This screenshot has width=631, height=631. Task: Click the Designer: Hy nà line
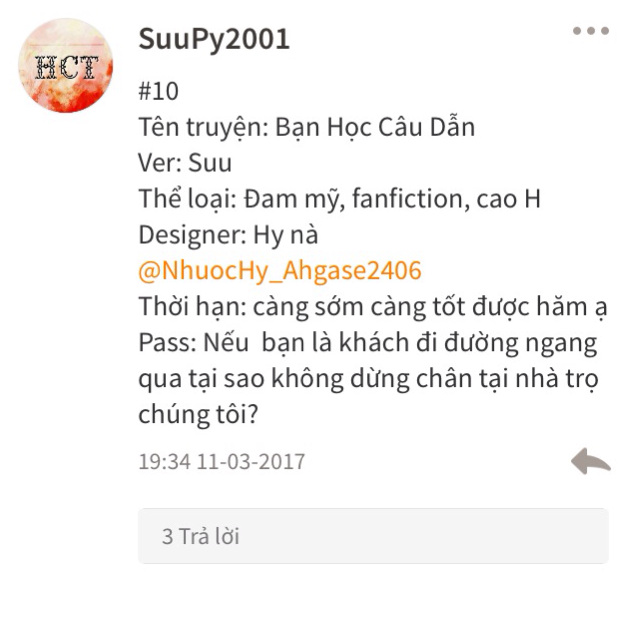click(x=228, y=235)
